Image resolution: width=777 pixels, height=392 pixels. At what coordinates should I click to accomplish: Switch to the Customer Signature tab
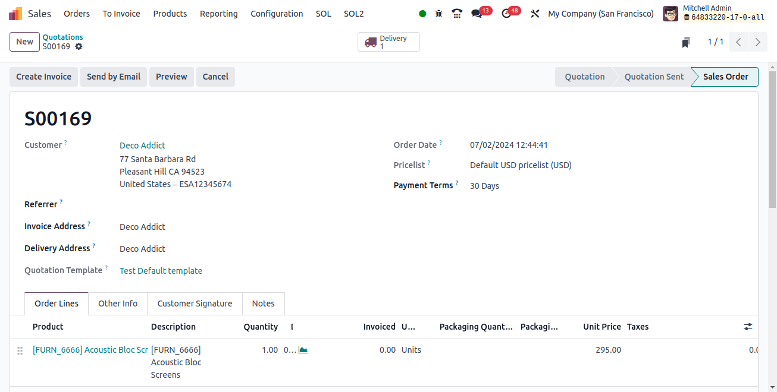tap(195, 303)
